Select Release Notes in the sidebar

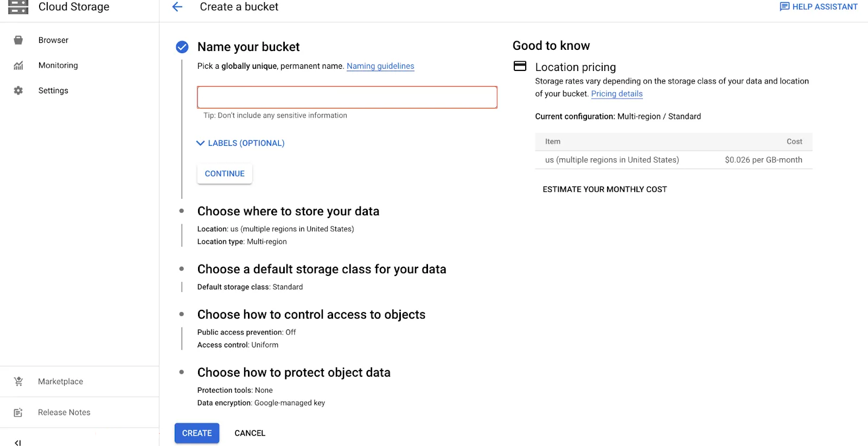point(64,412)
